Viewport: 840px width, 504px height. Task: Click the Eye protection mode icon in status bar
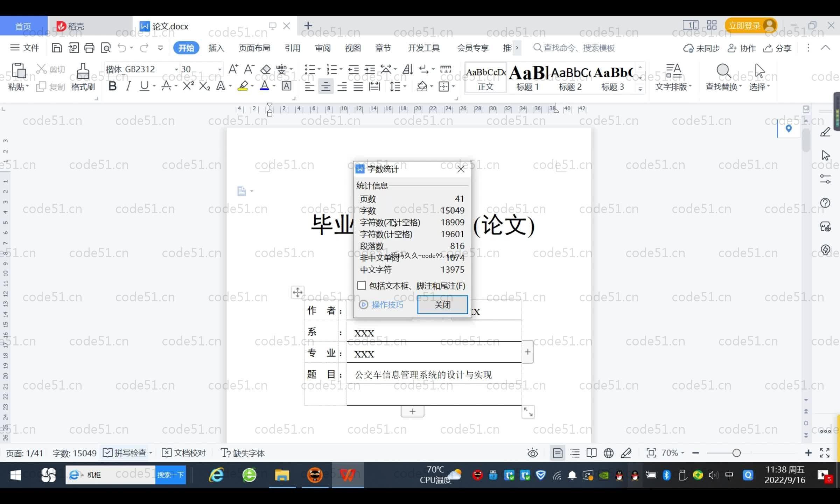point(533,453)
